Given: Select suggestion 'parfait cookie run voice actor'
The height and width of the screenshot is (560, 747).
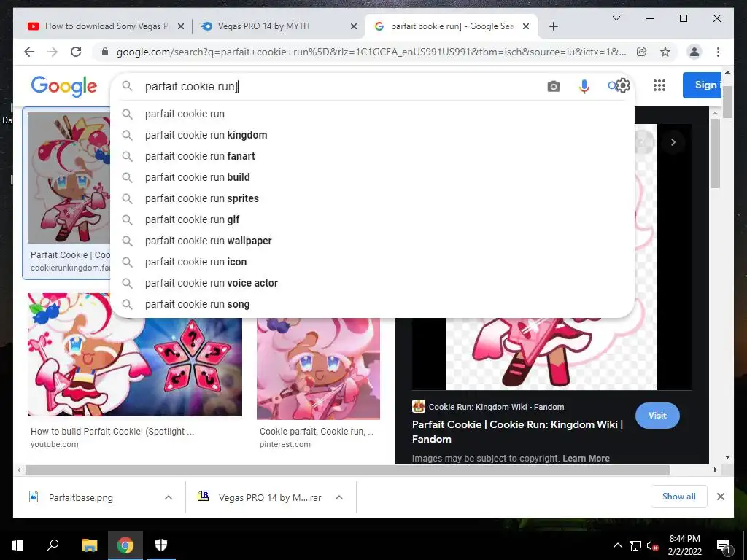Looking at the screenshot, I should click(372, 283).
